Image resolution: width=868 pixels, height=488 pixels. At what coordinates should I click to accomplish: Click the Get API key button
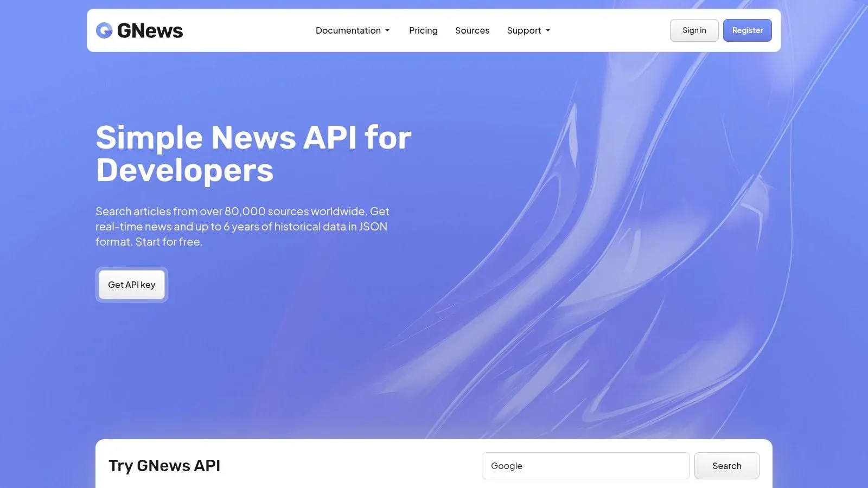pos(132,285)
